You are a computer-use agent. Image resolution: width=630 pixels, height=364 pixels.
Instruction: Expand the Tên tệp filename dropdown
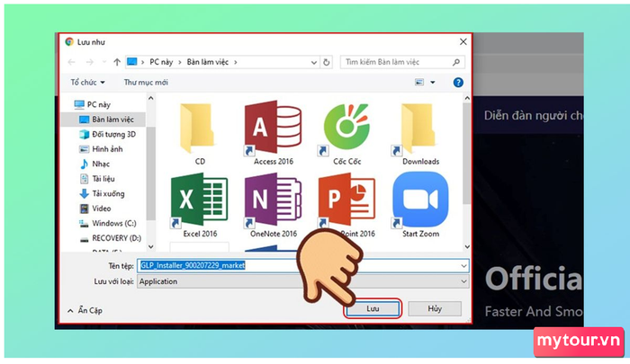[463, 266]
